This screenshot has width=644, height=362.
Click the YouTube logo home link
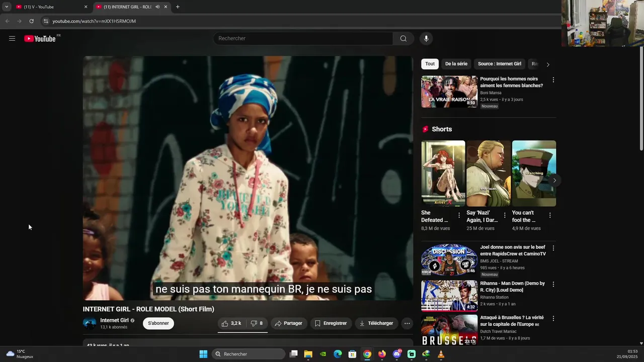coord(40,39)
